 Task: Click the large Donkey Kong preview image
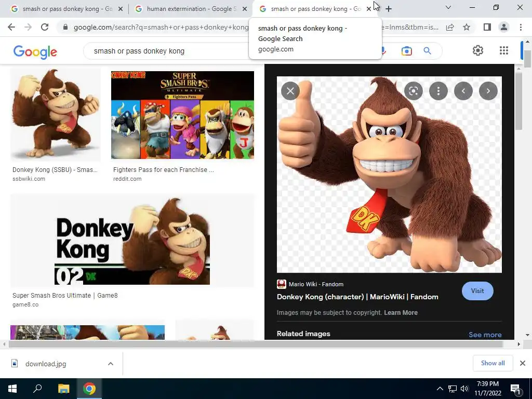389,175
